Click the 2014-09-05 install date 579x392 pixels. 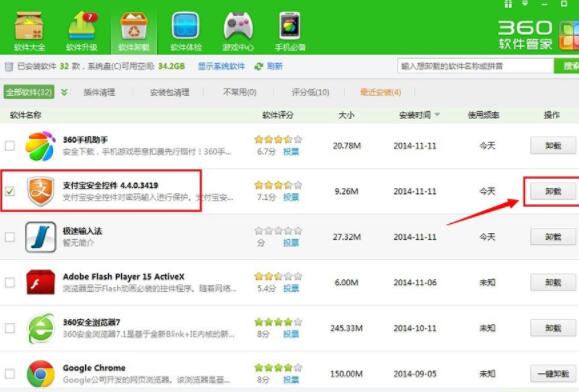pos(415,374)
